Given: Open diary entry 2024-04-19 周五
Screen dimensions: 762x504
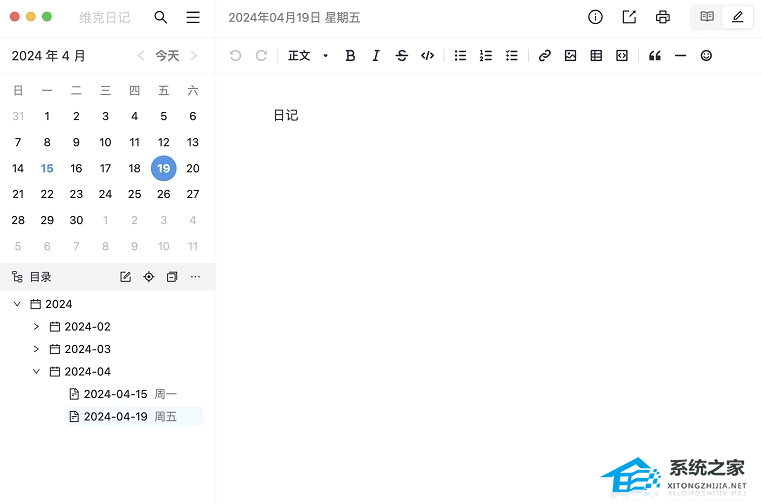Looking at the screenshot, I should coord(134,417).
